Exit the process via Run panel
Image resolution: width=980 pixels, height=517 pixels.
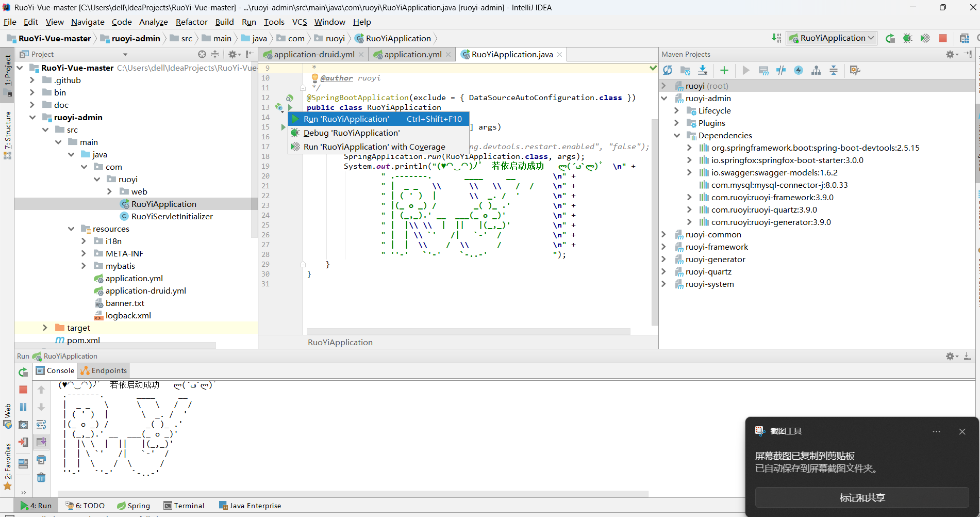click(x=23, y=442)
